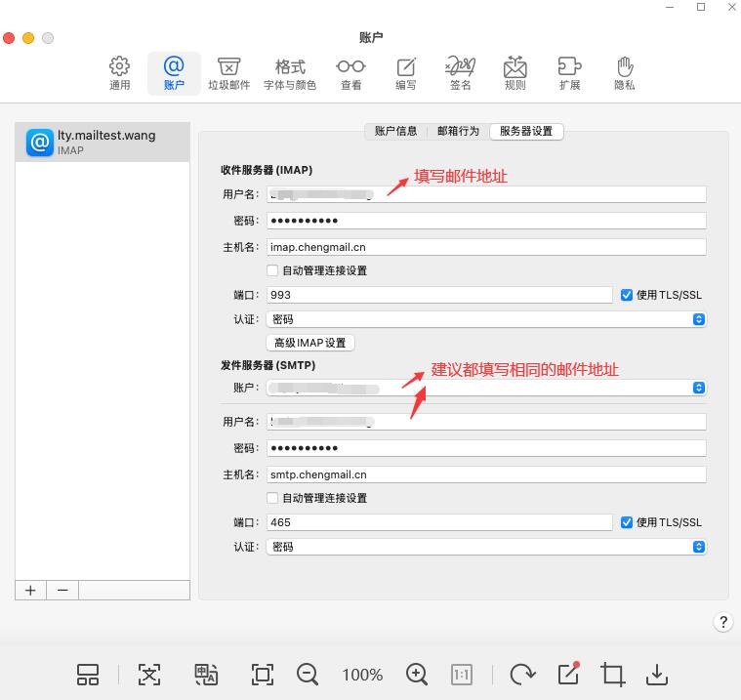This screenshot has width=741, height=700.
Task: Switch to the 账户信息 tab
Action: point(396,131)
